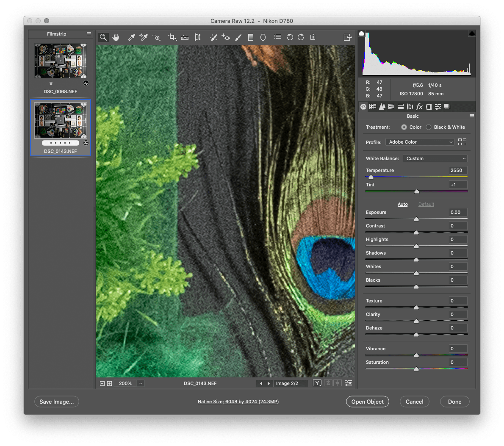504x446 pixels.
Task: Rotate the image counterclockwise
Action: [x=290, y=37]
